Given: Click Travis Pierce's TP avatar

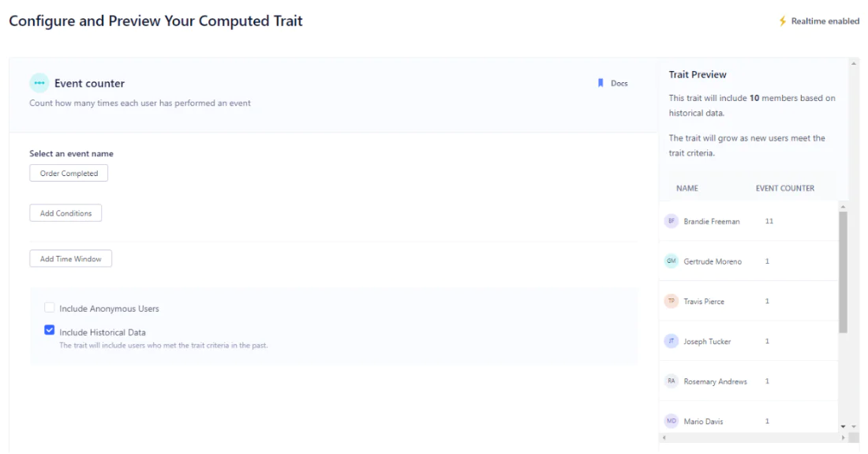Looking at the screenshot, I should (x=672, y=301).
